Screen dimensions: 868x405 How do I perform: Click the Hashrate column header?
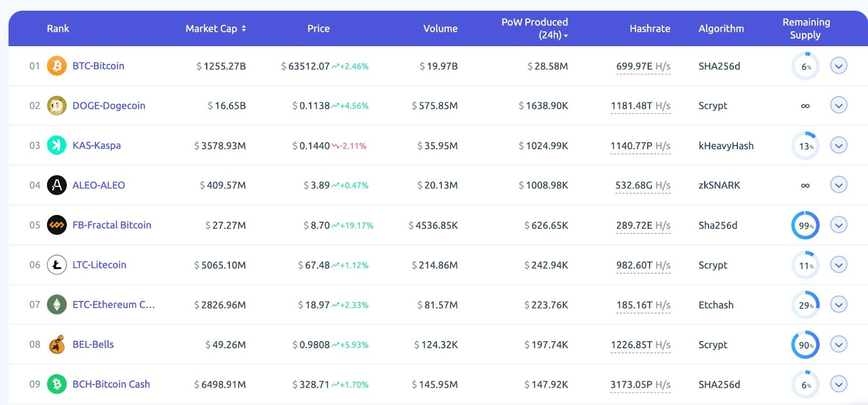(x=650, y=29)
